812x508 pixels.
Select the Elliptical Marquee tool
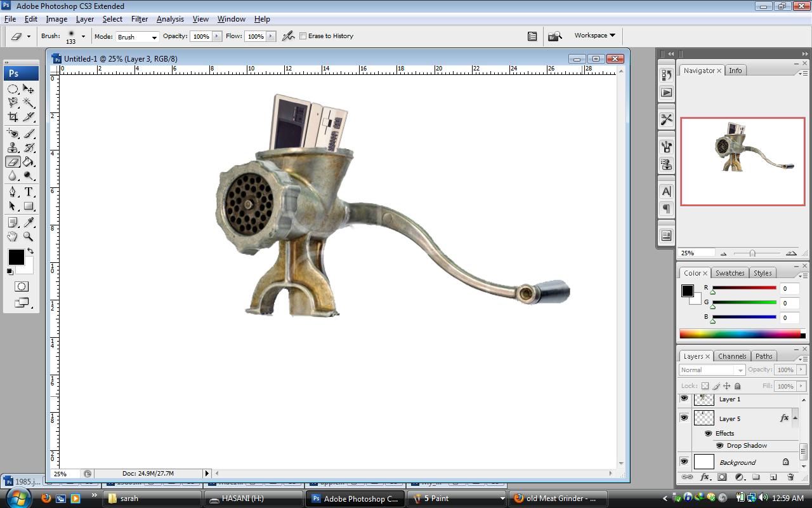tap(13, 89)
